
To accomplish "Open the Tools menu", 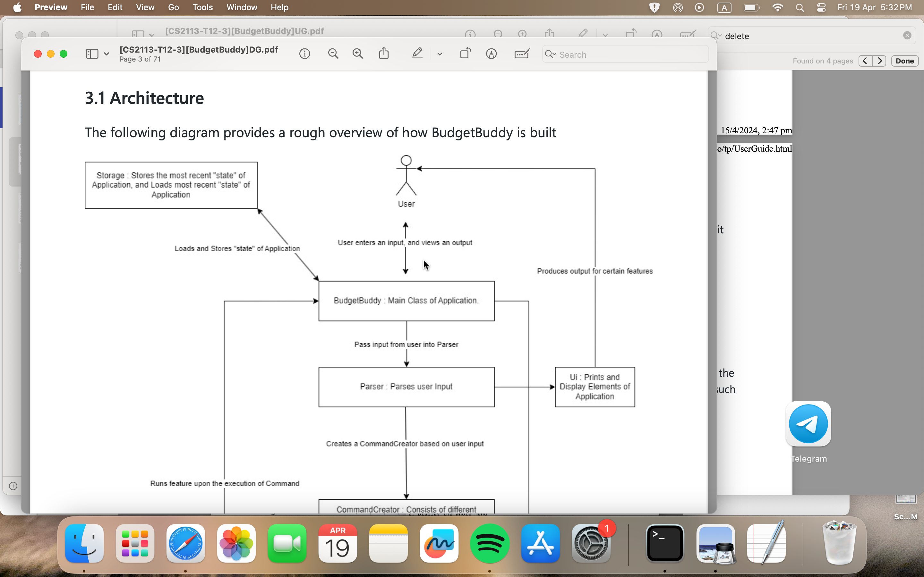I will 202,8.
